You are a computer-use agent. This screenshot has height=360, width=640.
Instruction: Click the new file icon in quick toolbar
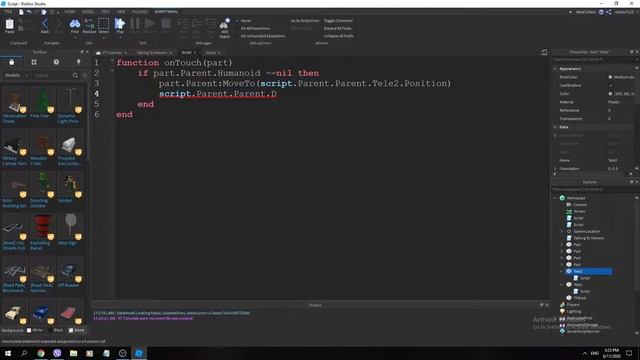[x=21, y=12]
